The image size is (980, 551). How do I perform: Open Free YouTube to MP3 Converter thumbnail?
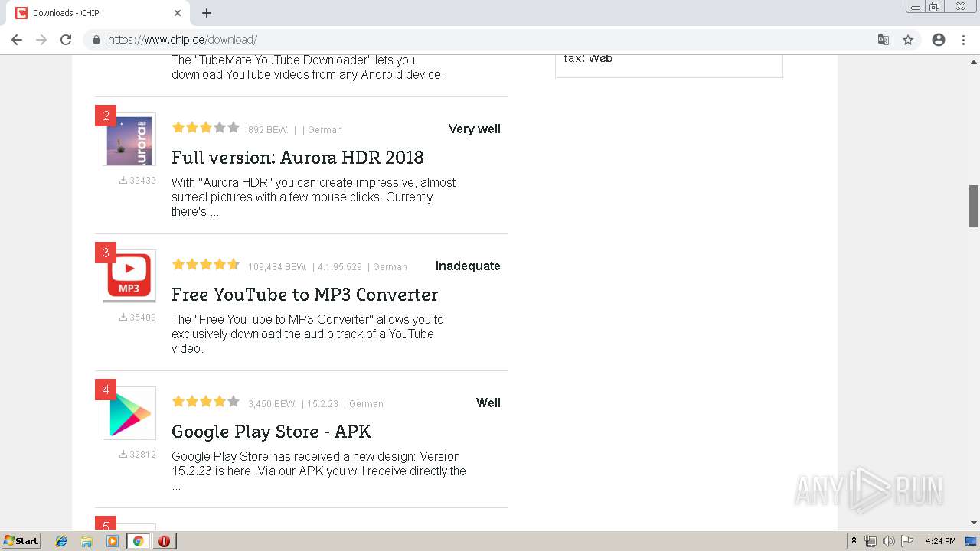pyautogui.click(x=129, y=276)
